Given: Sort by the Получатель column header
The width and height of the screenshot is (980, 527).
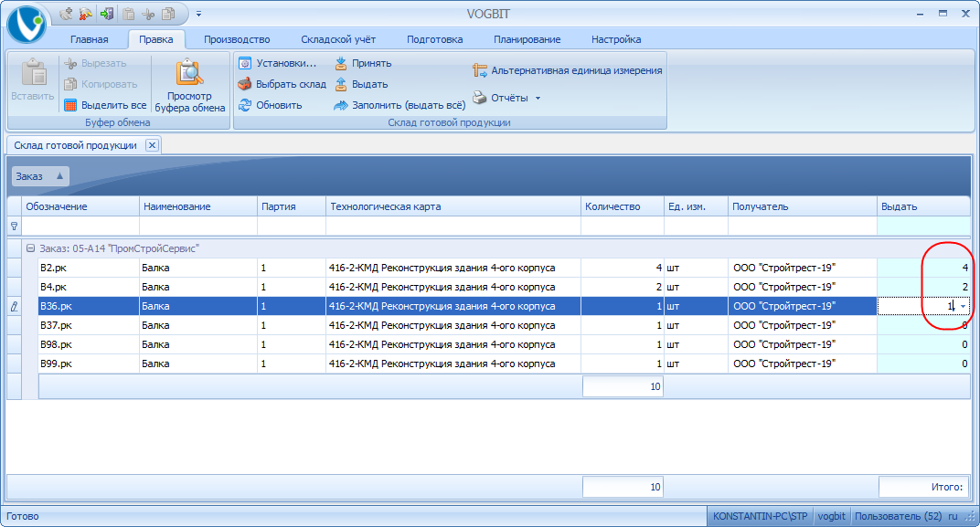Looking at the screenshot, I should 802,206.
